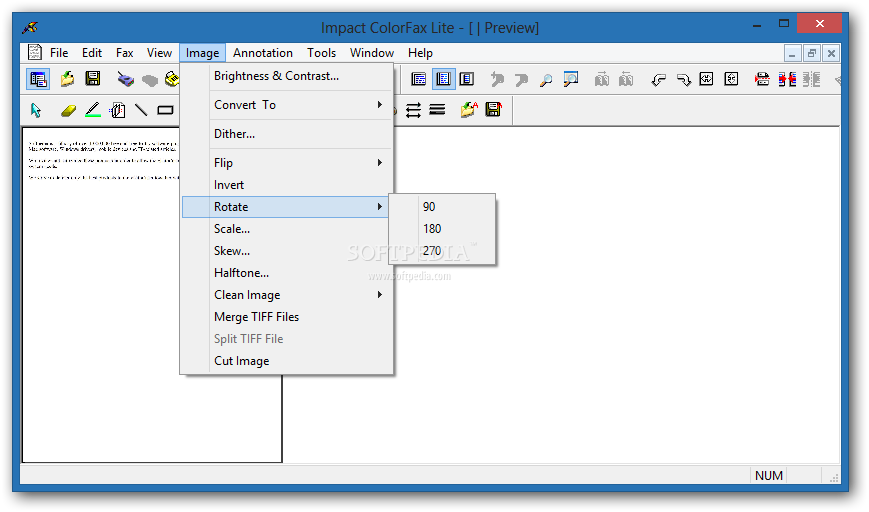Viewport: 869px width, 512px height.
Task: Close the open Image menu
Action: tap(202, 53)
